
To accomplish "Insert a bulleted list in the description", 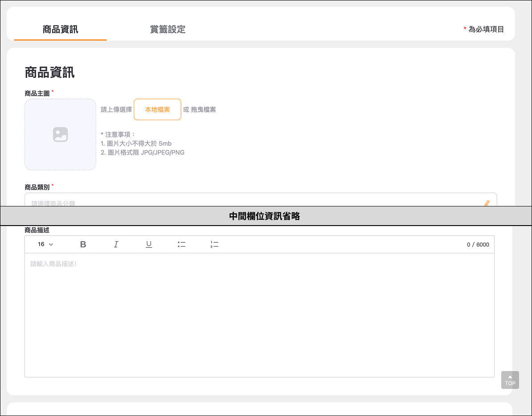I will tap(182, 244).
